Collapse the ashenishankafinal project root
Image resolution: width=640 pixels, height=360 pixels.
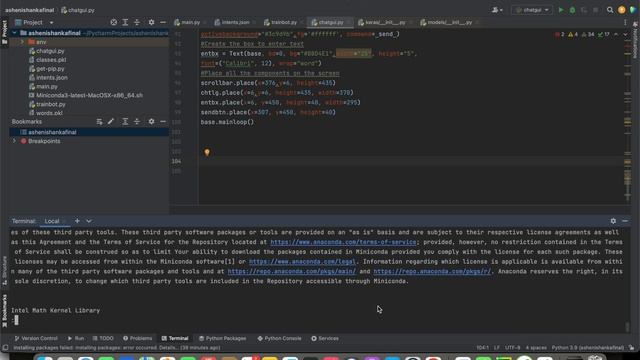pyautogui.click(x=15, y=33)
